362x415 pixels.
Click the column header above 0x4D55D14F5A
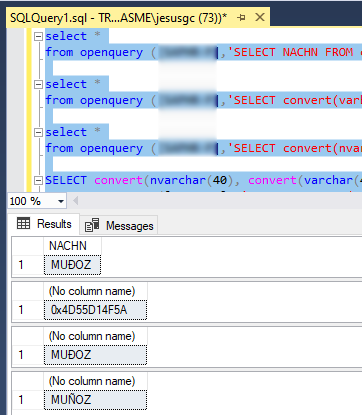[x=95, y=291]
